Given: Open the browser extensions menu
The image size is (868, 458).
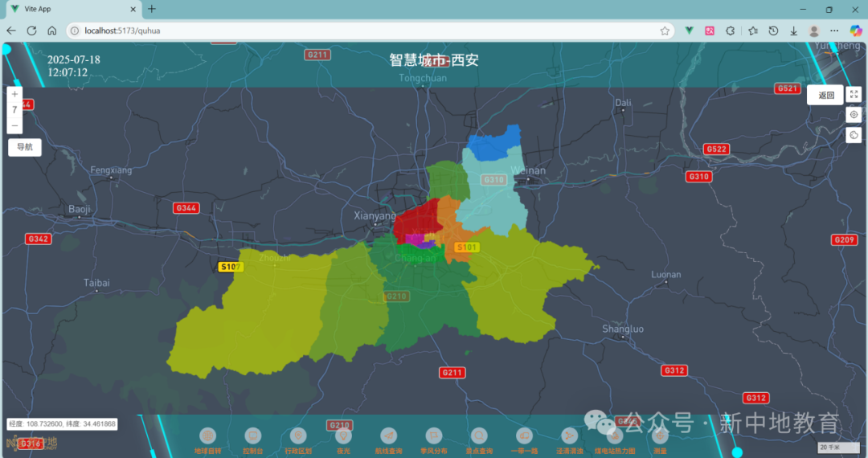Looking at the screenshot, I should (730, 31).
